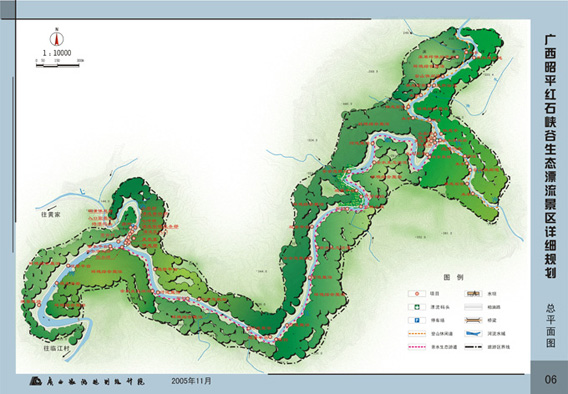Click the green rafting dock legend icon

pyautogui.click(x=417, y=307)
